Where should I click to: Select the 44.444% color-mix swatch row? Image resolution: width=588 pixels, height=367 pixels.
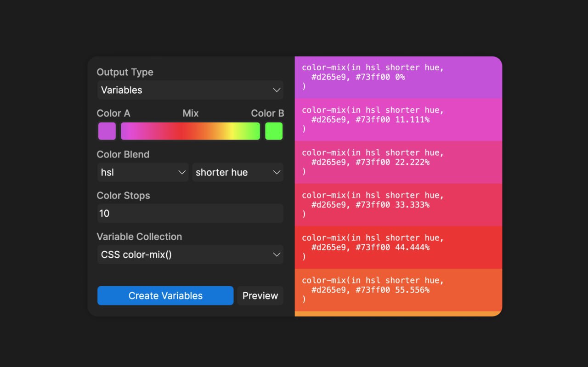[398, 247]
